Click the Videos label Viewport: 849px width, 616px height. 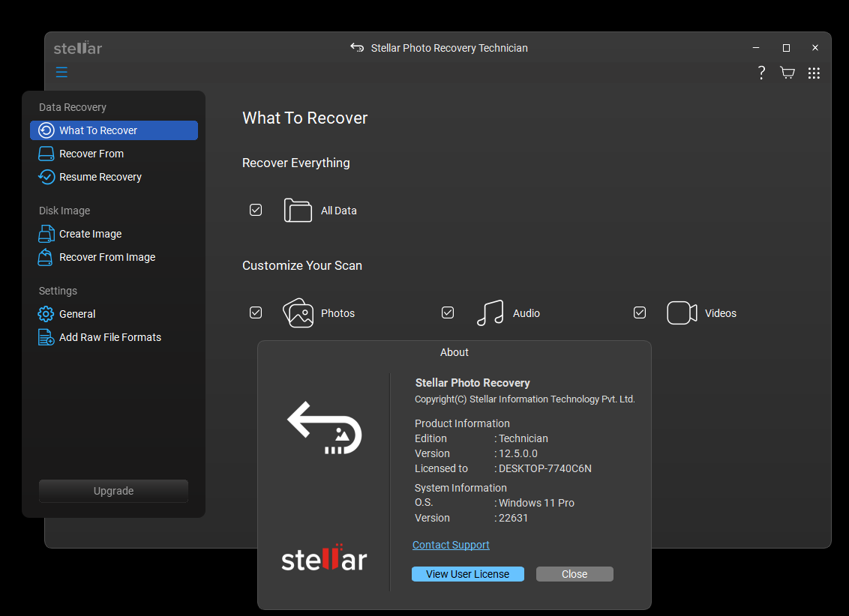point(721,313)
